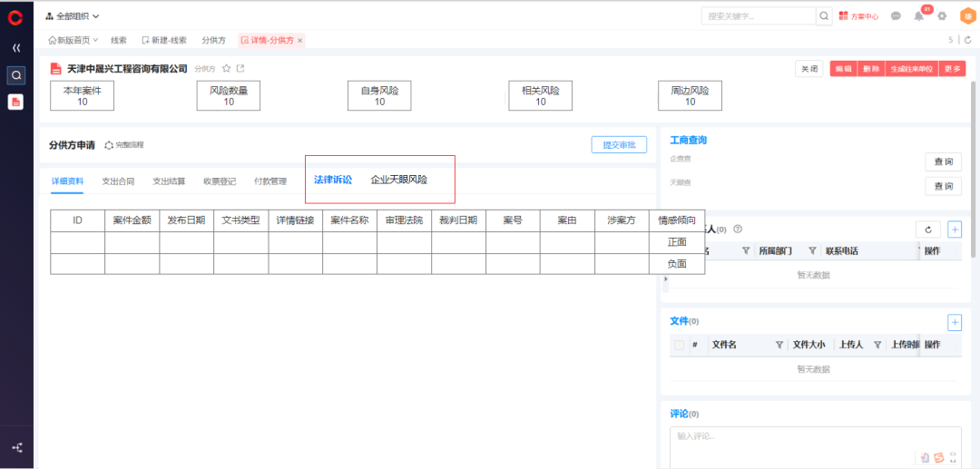Image resolution: width=980 pixels, height=469 pixels.
Task: Add a new contact with plus icon
Action: [955, 230]
